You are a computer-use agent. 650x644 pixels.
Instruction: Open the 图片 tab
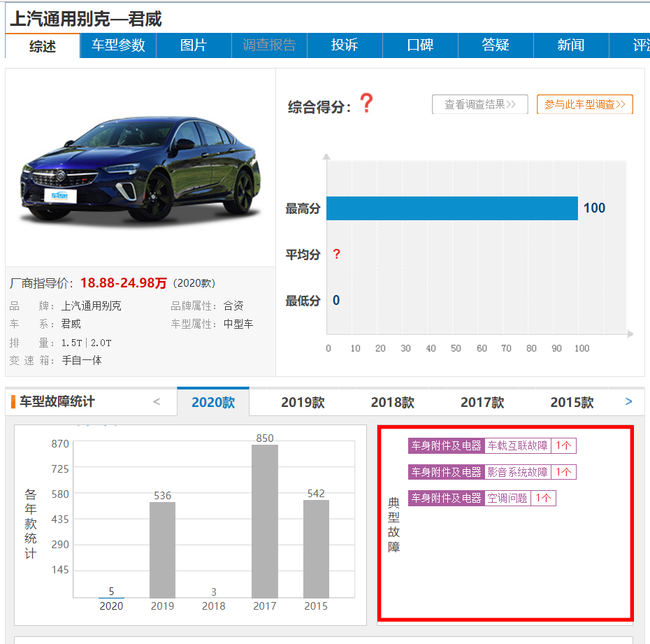click(194, 45)
